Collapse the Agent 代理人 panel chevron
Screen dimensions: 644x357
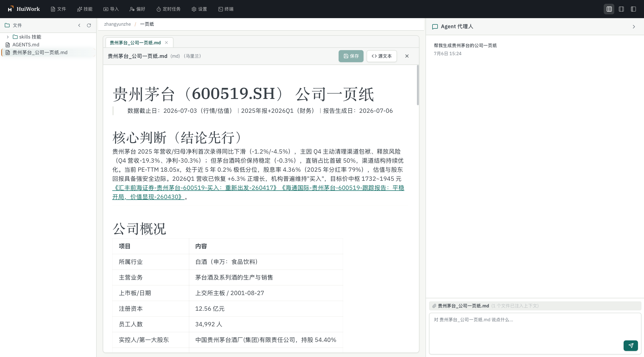coord(634,27)
